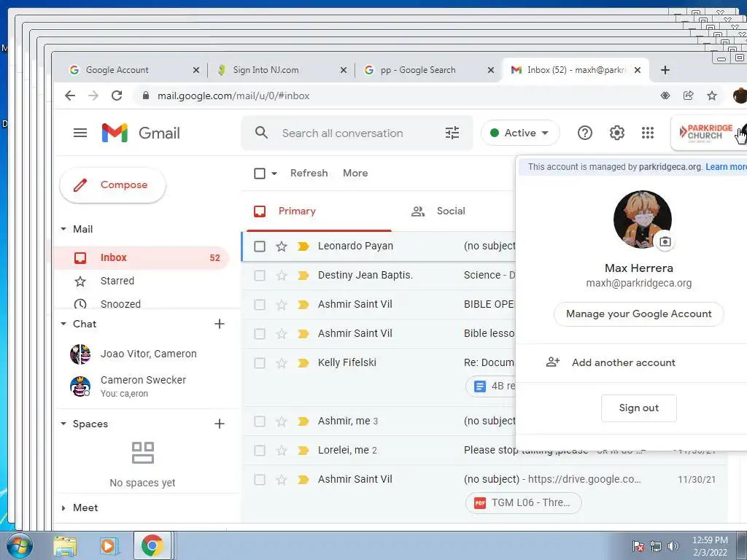Image resolution: width=747 pixels, height=560 pixels.
Task: Bookmark this page with star icon
Action: point(712,96)
